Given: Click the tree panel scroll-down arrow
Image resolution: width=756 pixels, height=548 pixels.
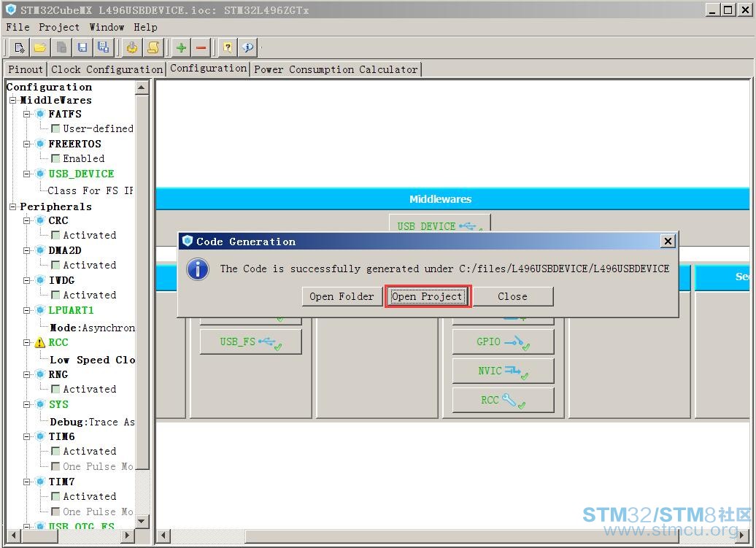Looking at the screenshot, I should [x=142, y=521].
